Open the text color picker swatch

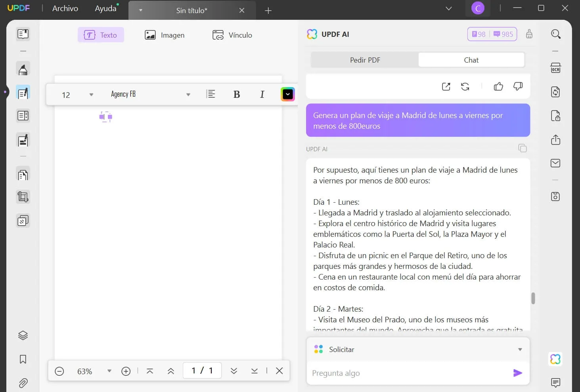[x=288, y=94]
